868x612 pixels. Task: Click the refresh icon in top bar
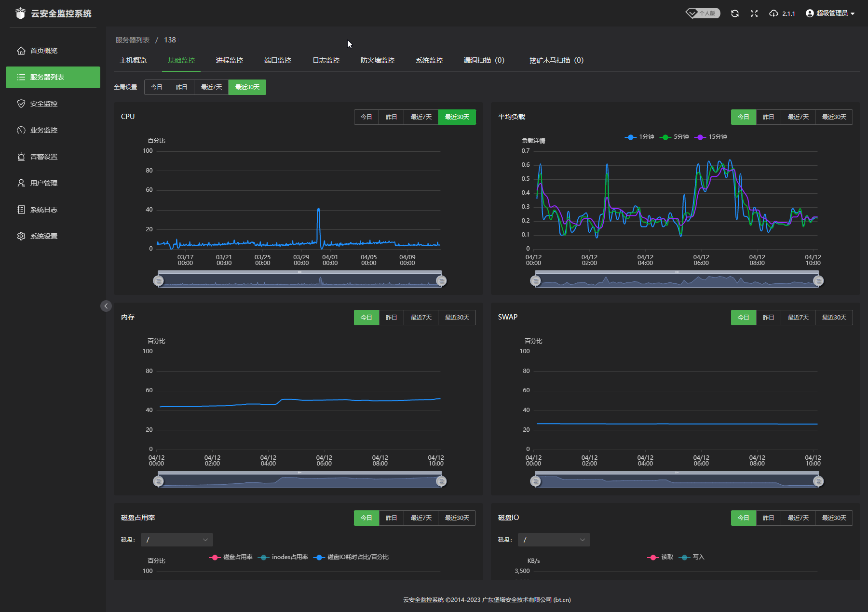(x=734, y=13)
